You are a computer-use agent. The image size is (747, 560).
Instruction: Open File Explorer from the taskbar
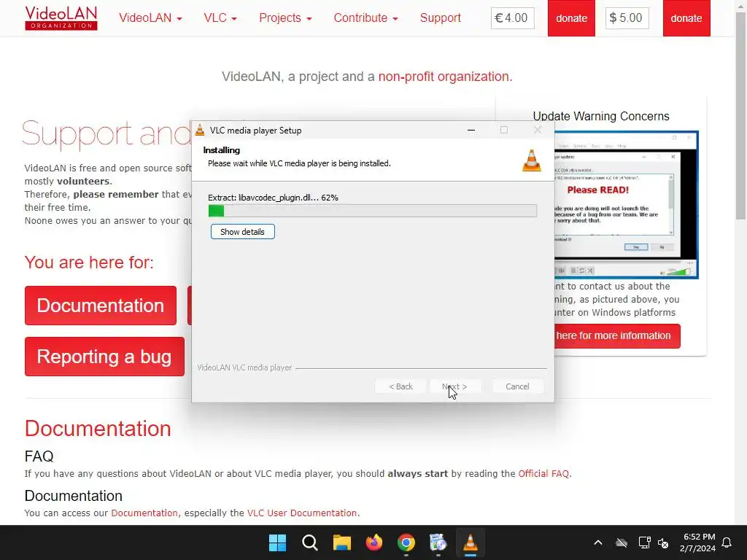coord(341,542)
